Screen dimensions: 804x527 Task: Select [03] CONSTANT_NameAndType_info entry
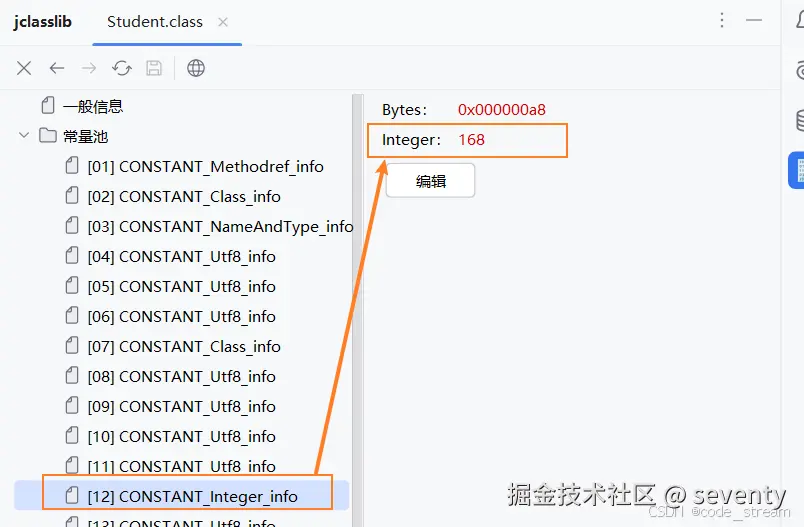(220, 227)
